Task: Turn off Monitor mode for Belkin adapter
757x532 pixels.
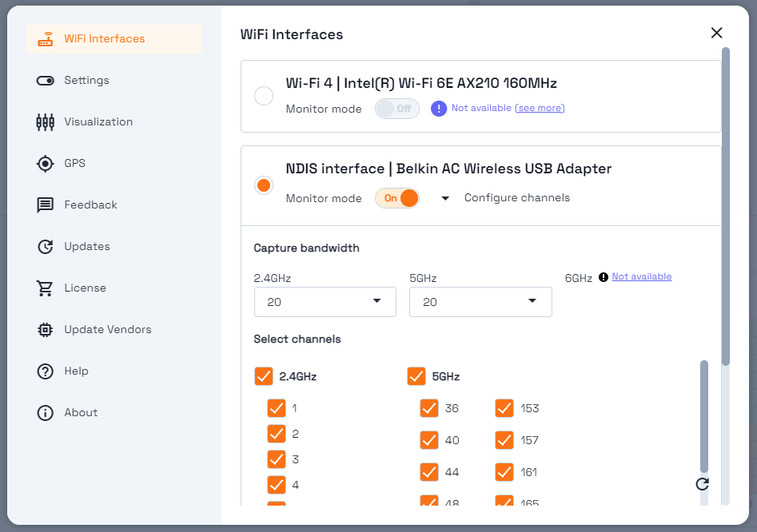Action: 396,198
